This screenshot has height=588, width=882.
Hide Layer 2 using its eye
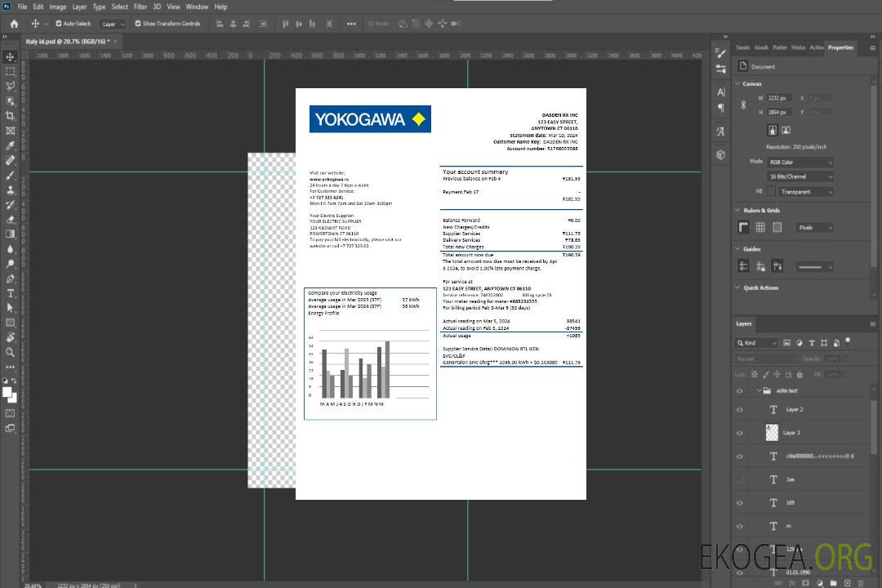(x=740, y=410)
